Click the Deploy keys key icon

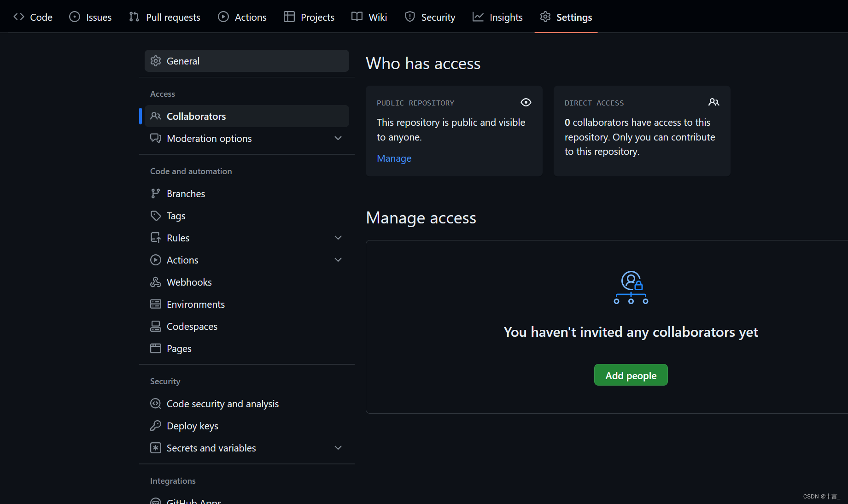click(156, 426)
